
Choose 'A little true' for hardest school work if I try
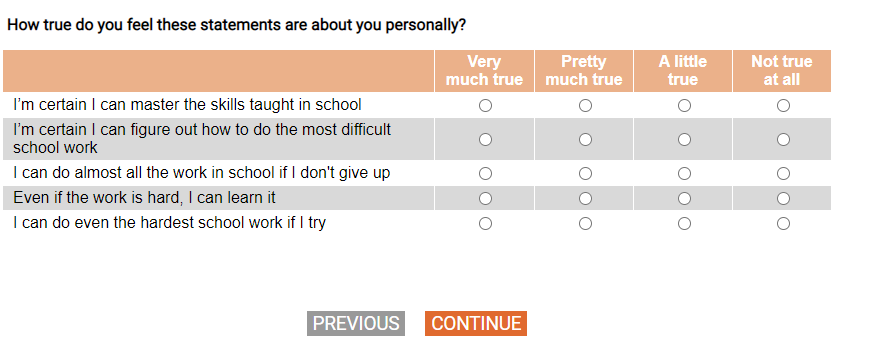point(684,223)
